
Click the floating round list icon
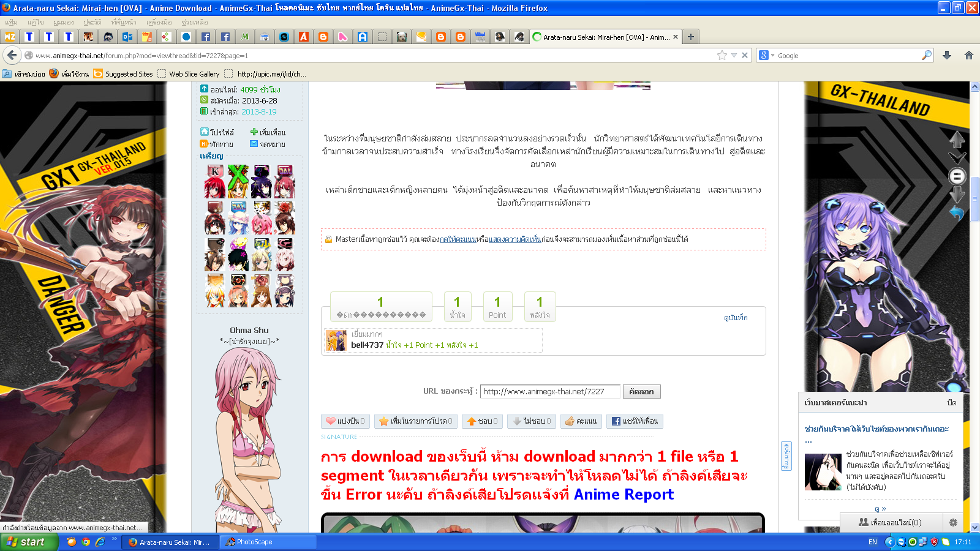pyautogui.click(x=957, y=176)
